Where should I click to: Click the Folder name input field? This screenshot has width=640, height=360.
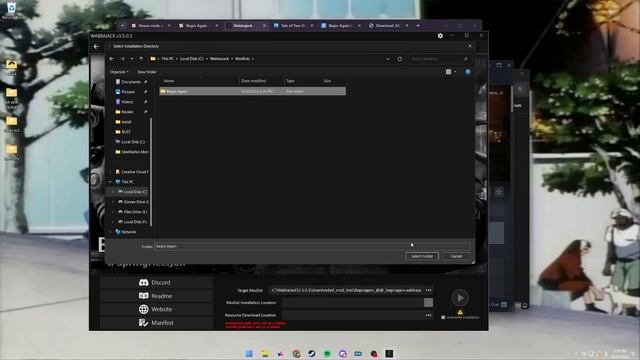pyautogui.click(x=313, y=246)
